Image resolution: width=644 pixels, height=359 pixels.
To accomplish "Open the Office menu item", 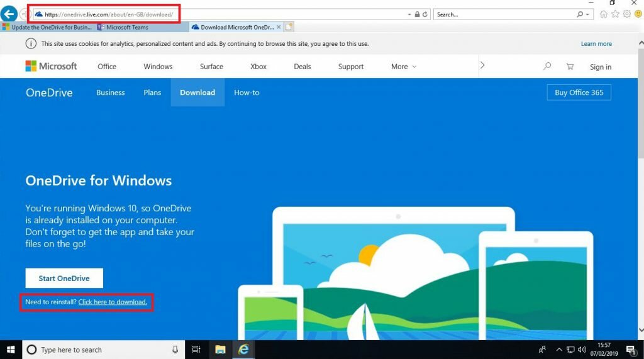I will click(107, 67).
